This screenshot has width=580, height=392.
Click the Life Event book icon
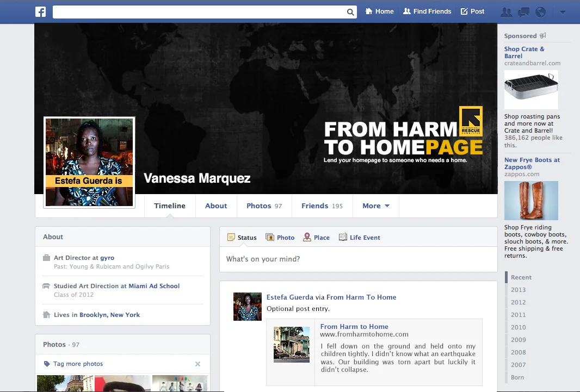tap(343, 237)
